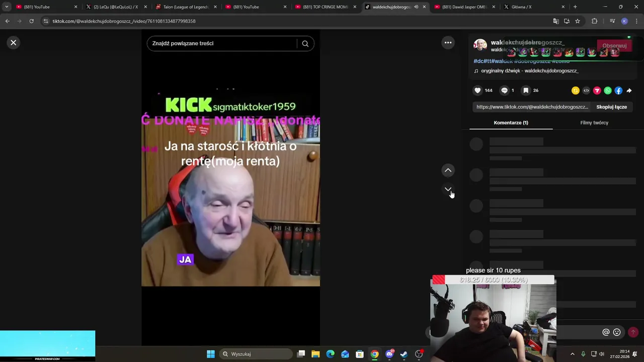
Task: Open OBS Studio from the taskbar
Action: 419,354
